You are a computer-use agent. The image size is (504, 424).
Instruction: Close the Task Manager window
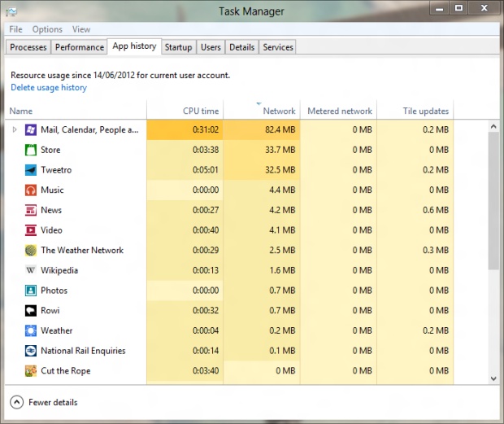[484, 8]
